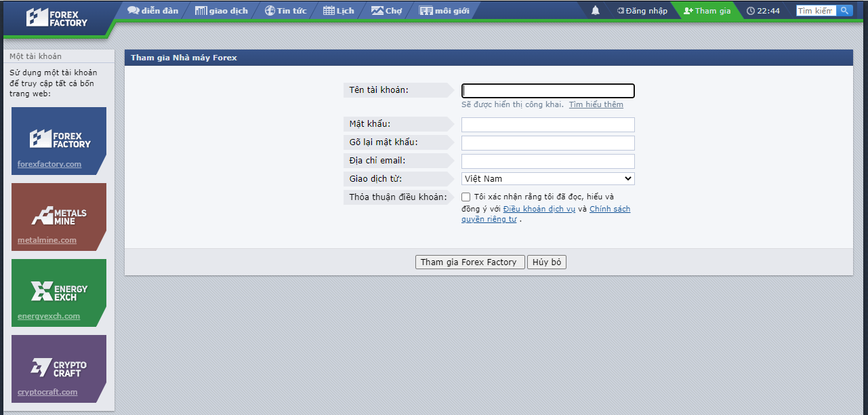Image resolution: width=868 pixels, height=415 pixels.
Task: Click the Hủy bỏ cancel button
Action: click(x=547, y=262)
